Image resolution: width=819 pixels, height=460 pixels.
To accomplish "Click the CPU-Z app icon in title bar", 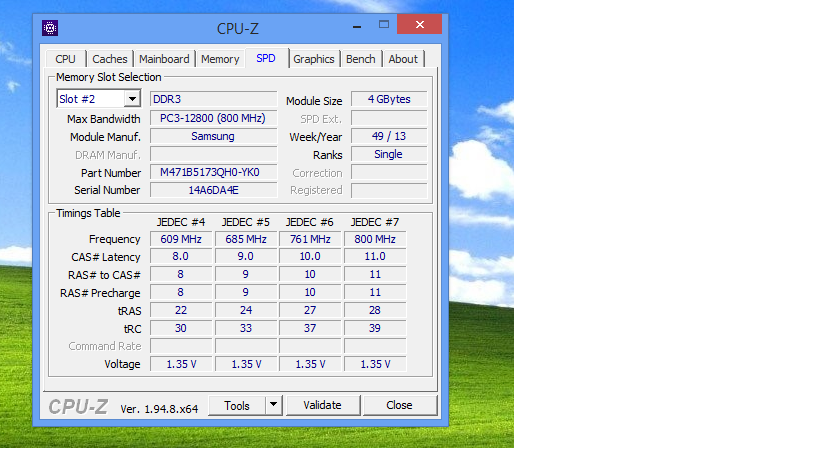I will [50, 28].
